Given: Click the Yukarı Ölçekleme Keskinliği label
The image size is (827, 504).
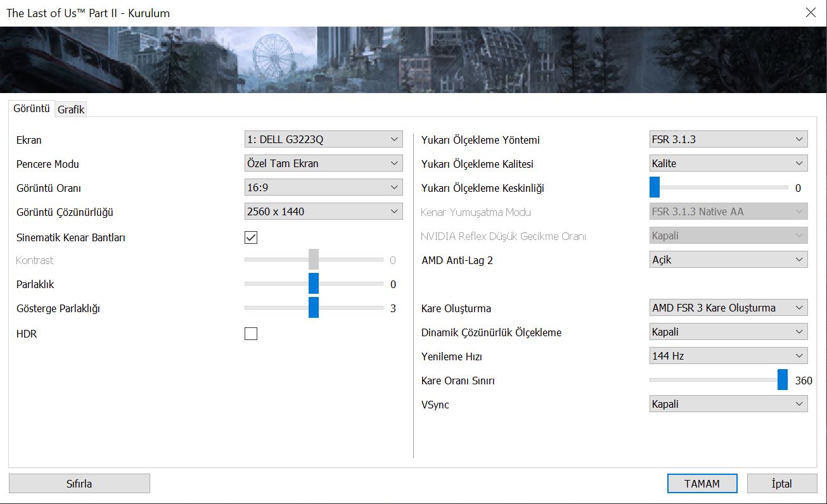Looking at the screenshot, I should pos(483,188).
